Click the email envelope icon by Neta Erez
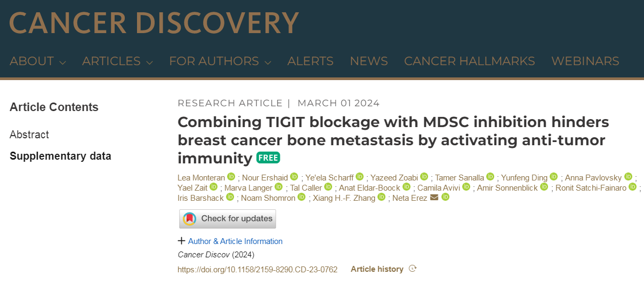644x283 pixels. coord(434,198)
